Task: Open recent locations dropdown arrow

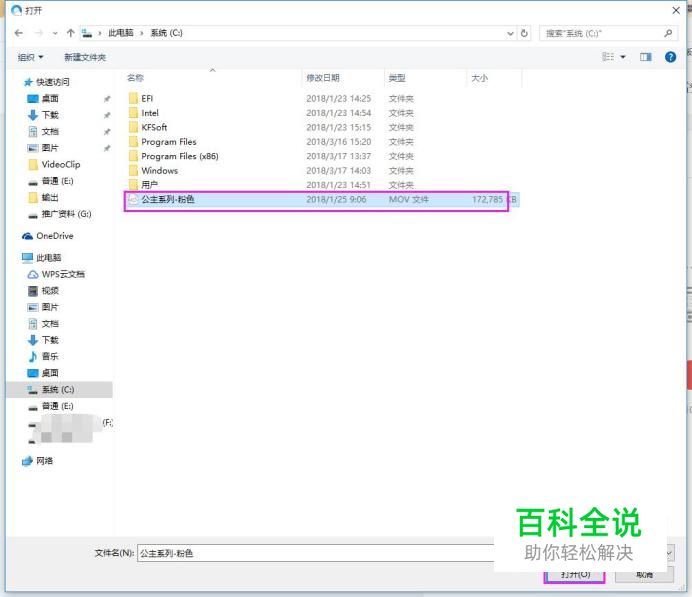Action: [x=55, y=34]
